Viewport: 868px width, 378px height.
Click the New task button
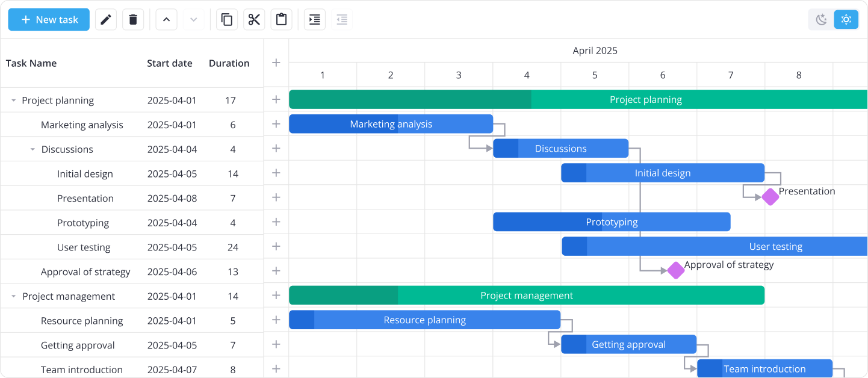pyautogui.click(x=49, y=20)
